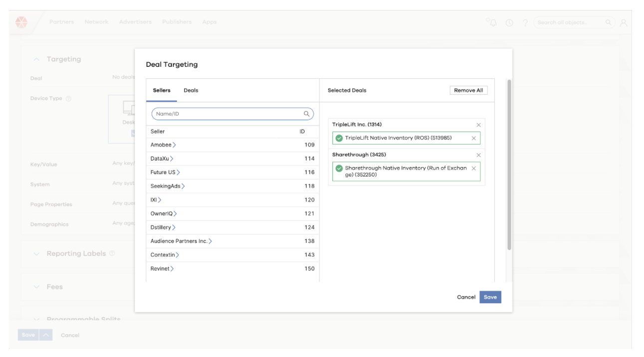Expand the Audience Partners Inc. chevron
The image size is (644, 357).
pyautogui.click(x=210, y=241)
